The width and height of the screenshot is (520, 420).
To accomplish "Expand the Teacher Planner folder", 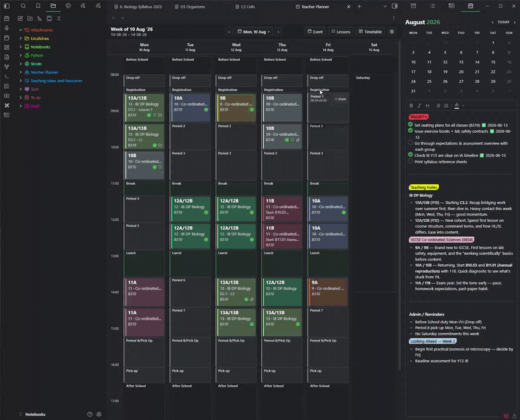I will click(20, 72).
